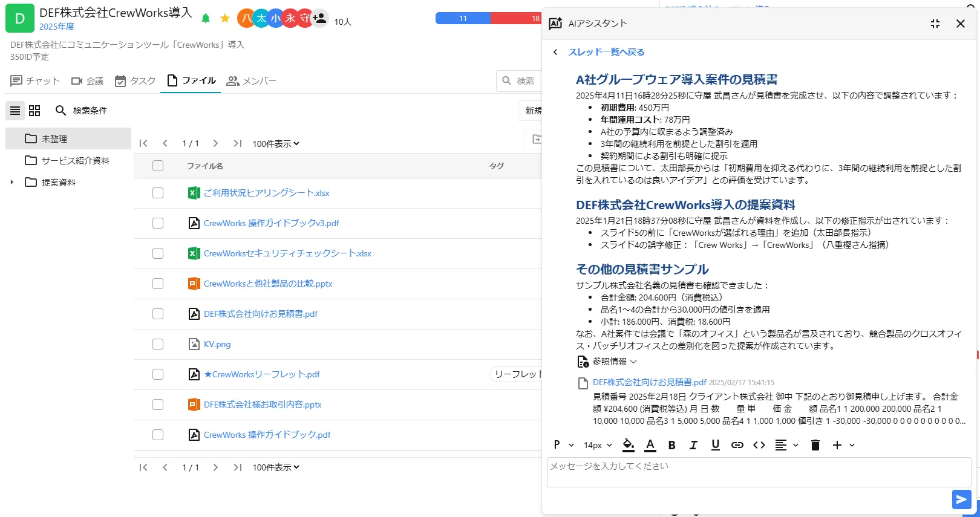Click the font color icon
This screenshot has width=980, height=517.
tap(650, 445)
